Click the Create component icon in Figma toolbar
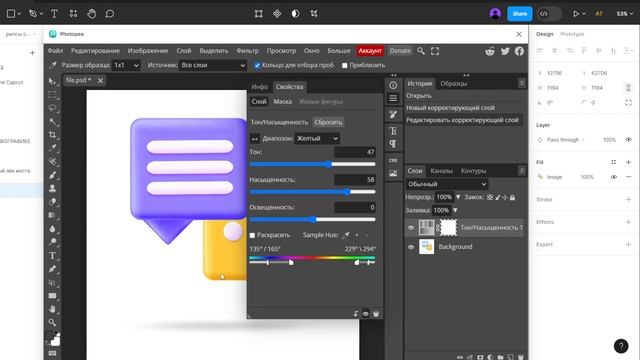 (277, 13)
